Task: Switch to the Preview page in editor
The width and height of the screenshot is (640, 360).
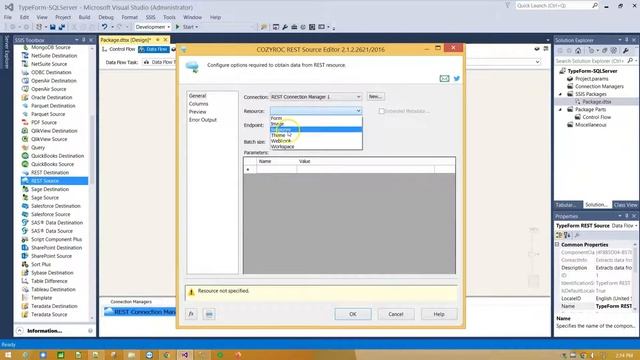Action: coord(198,112)
